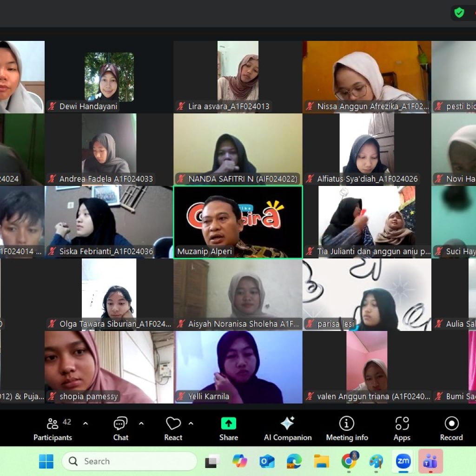Viewport: 476px width, 476px height.
Task: Show Meeting info details
Action: pyautogui.click(x=347, y=428)
